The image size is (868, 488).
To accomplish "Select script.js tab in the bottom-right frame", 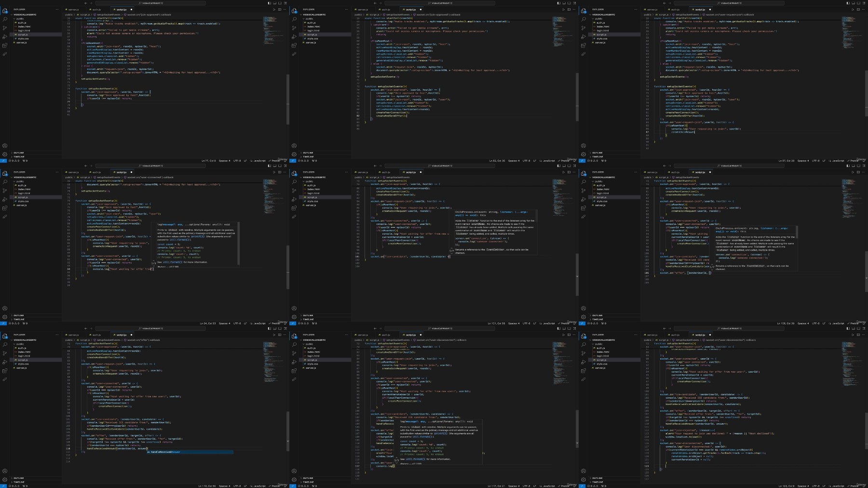I will pyautogui.click(x=700, y=335).
